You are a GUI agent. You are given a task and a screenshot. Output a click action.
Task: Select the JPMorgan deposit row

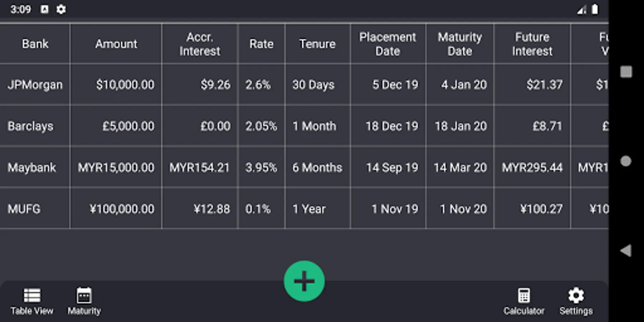coord(35,85)
